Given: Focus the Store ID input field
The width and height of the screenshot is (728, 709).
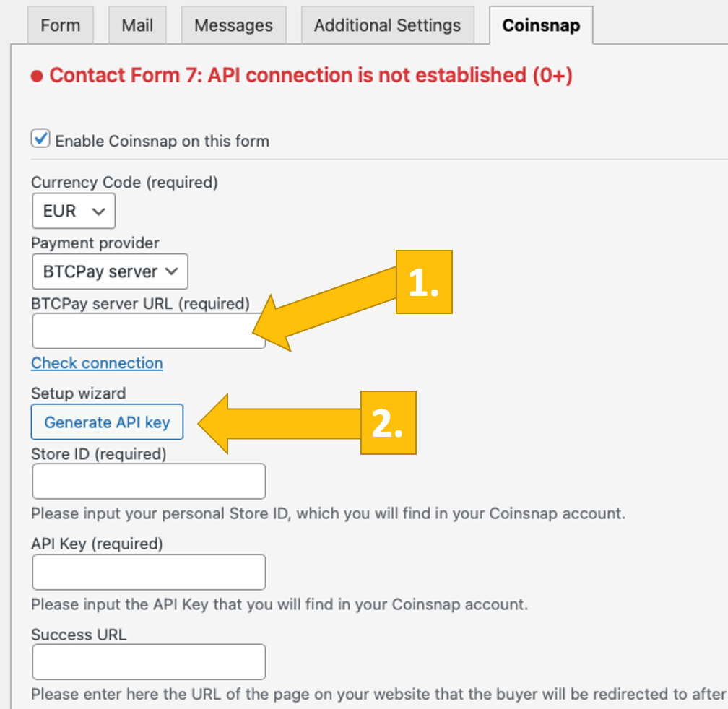Looking at the screenshot, I should (149, 482).
